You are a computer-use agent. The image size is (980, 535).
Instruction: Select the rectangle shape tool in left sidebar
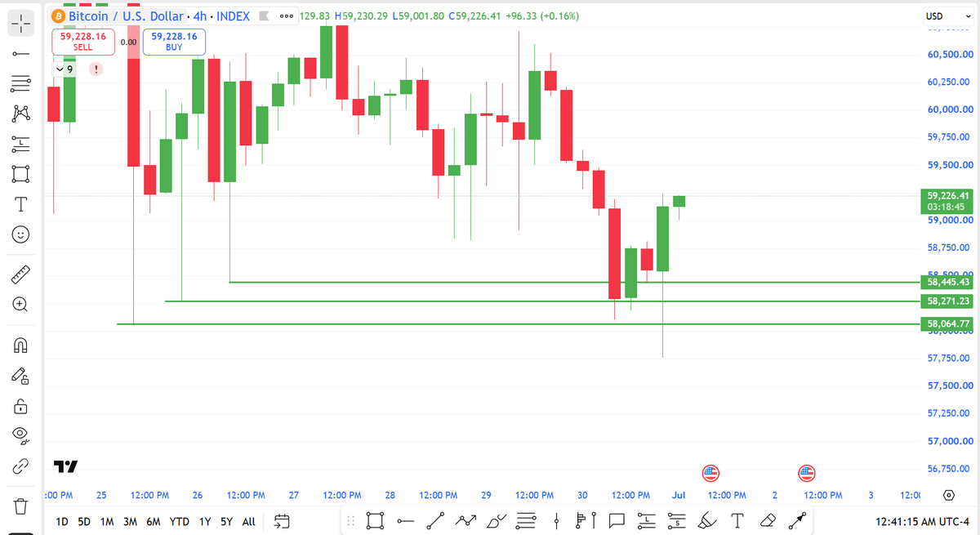coord(20,174)
